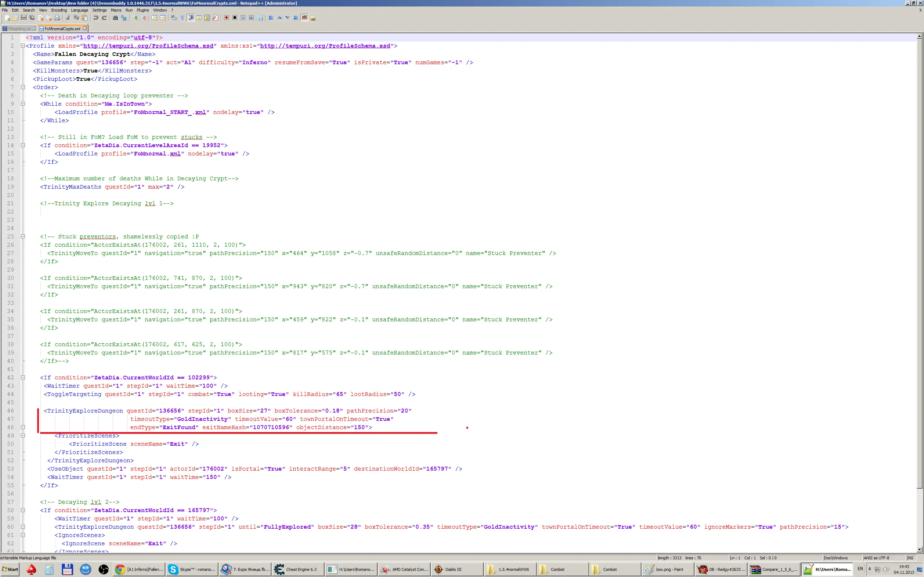Click the Windows Start button
The width and height of the screenshot is (924, 577).
10,569
